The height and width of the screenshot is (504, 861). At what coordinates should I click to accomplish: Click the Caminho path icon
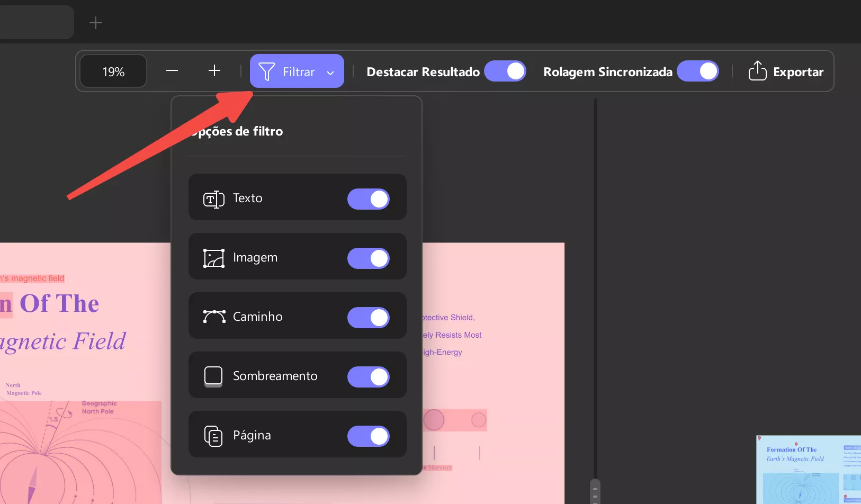214,317
